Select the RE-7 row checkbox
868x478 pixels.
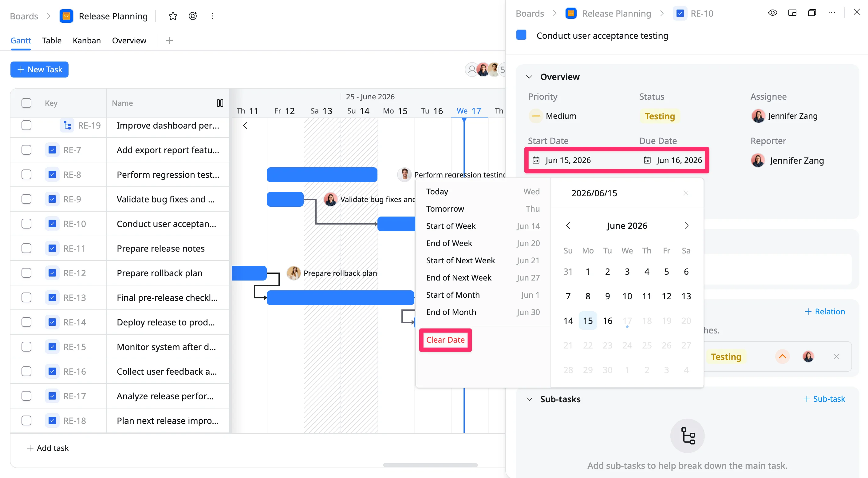tap(26, 150)
